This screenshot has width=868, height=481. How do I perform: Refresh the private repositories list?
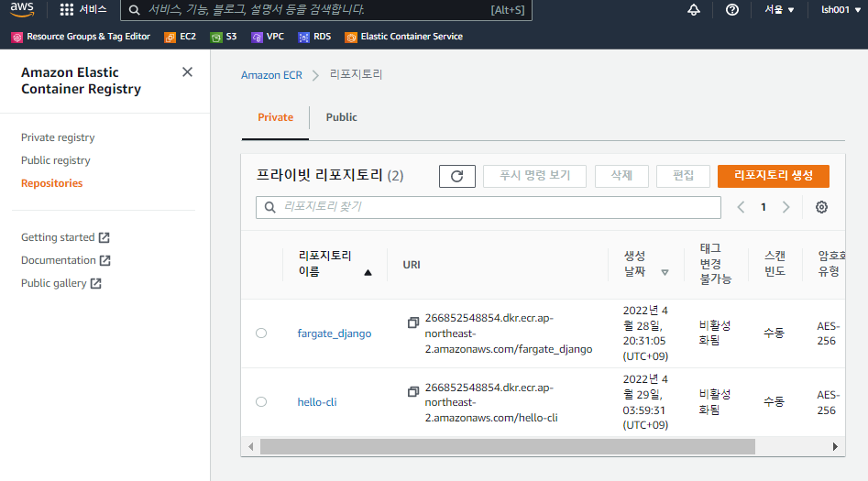point(456,176)
